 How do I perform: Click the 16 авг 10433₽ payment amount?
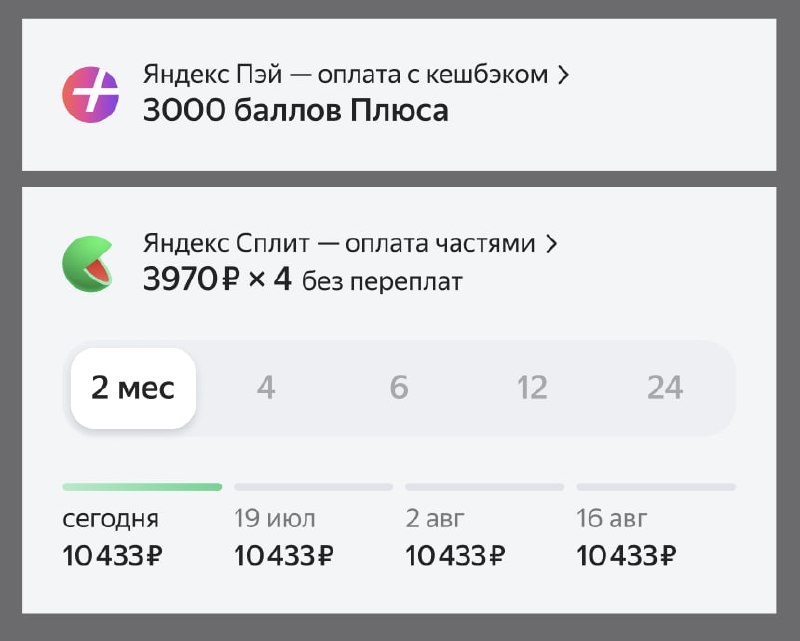(626, 556)
